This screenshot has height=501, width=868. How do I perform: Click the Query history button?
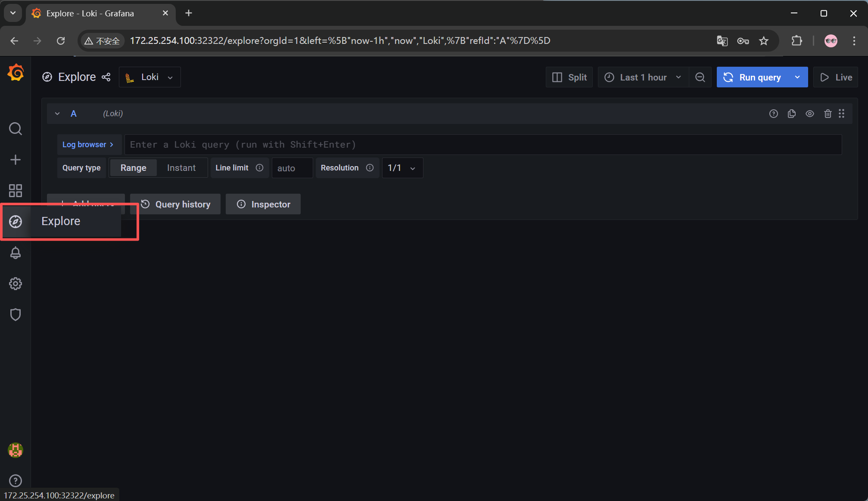pos(175,204)
